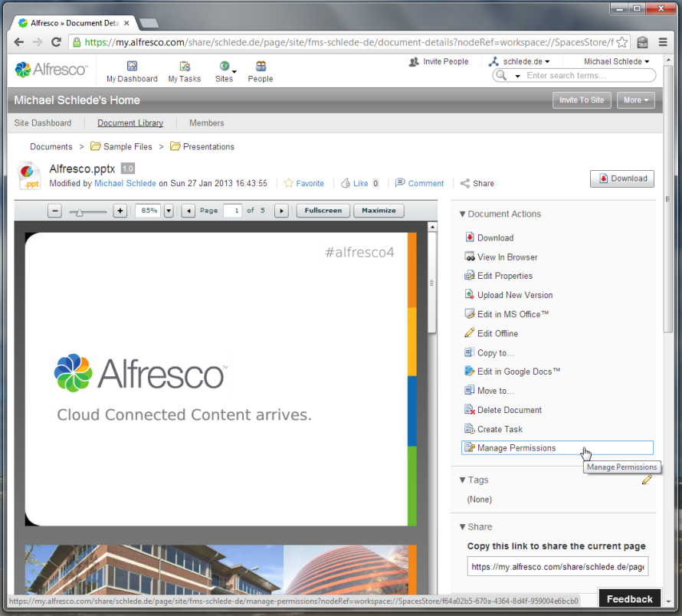
Task: Open the Presentations breadcrumb folder
Action: point(202,146)
